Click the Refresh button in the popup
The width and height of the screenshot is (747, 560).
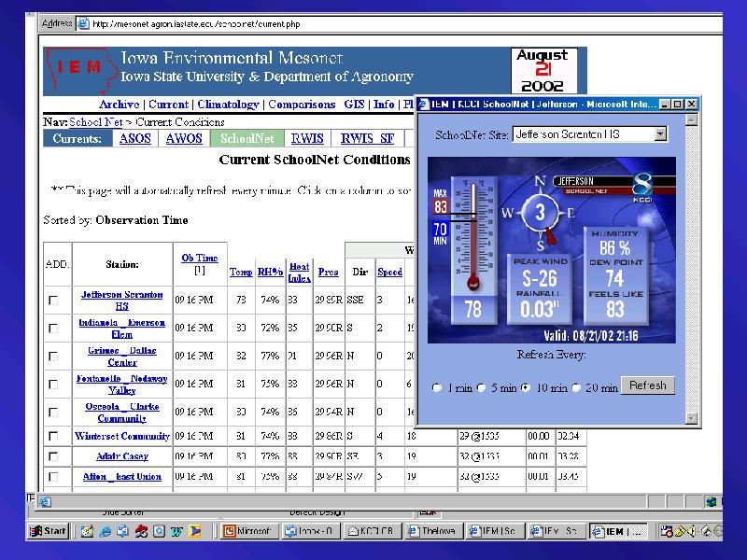coord(648,385)
